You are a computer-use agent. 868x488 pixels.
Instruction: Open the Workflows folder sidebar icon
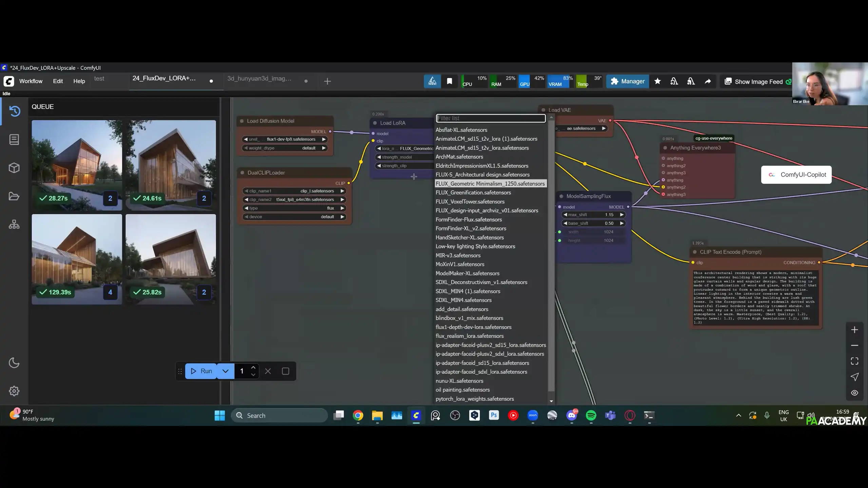(x=14, y=196)
